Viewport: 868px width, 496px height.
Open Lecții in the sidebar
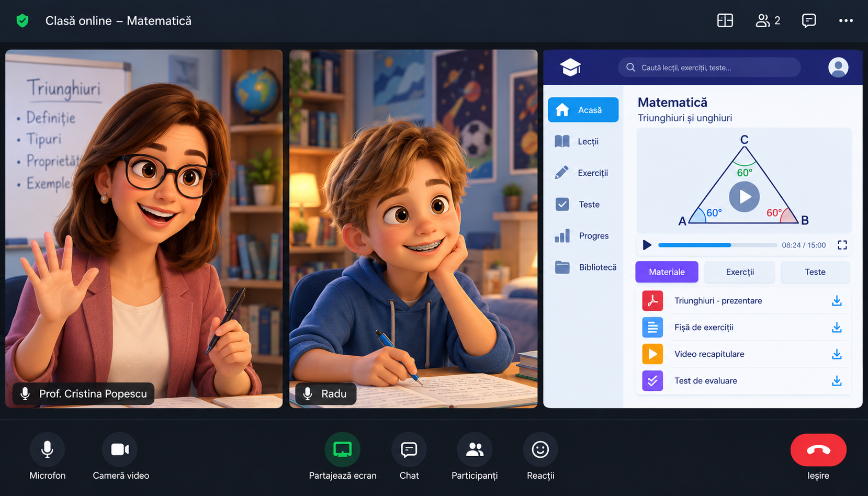pos(583,141)
